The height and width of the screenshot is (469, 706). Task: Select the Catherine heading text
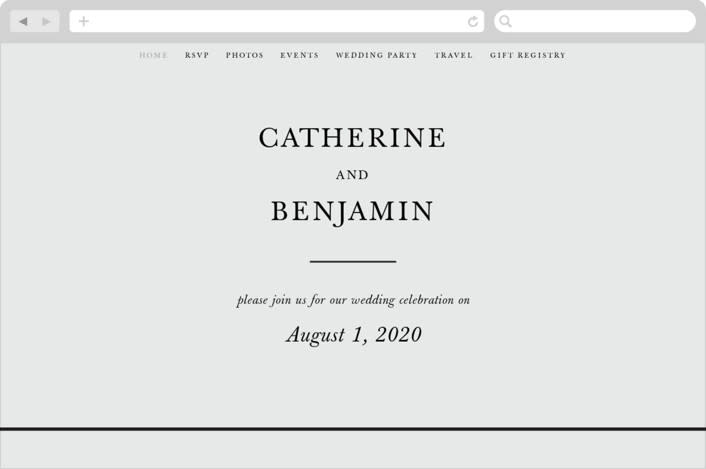click(352, 138)
